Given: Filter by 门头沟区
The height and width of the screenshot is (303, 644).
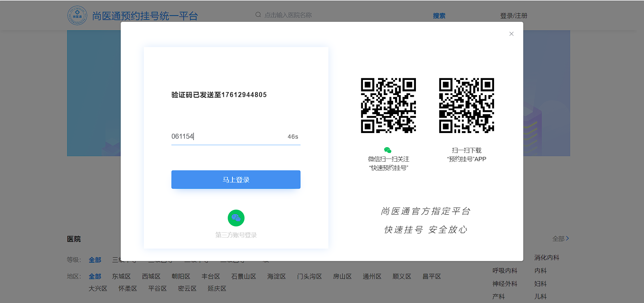Looking at the screenshot, I should pos(310,276).
